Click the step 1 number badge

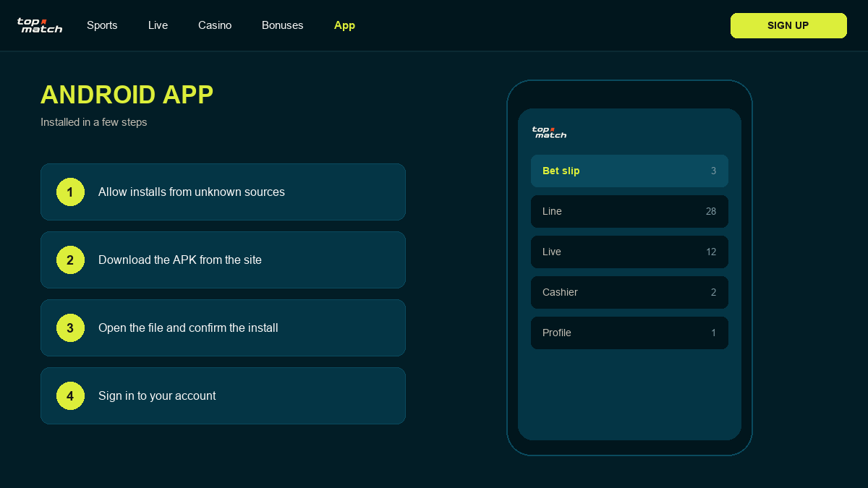(70, 192)
